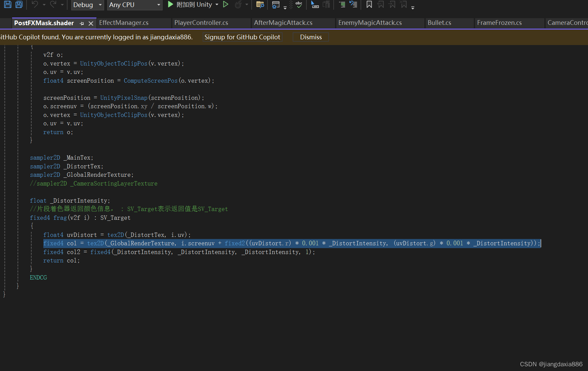Close the PostFXMask.shader tab
The image size is (588, 371).
[x=91, y=23]
